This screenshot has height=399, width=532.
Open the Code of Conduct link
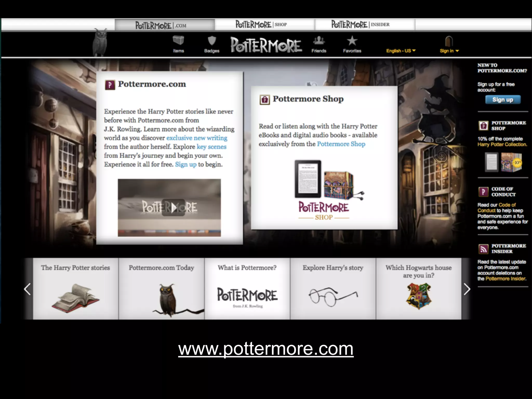coord(496,208)
